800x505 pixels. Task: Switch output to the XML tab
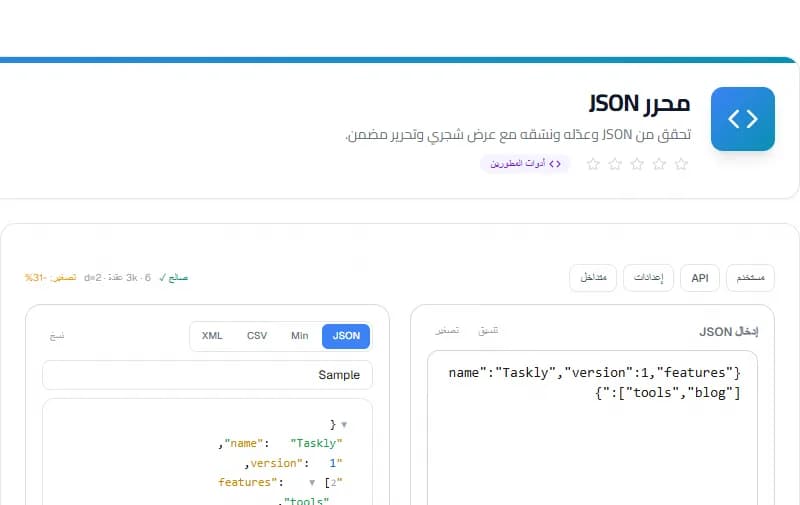click(x=212, y=336)
